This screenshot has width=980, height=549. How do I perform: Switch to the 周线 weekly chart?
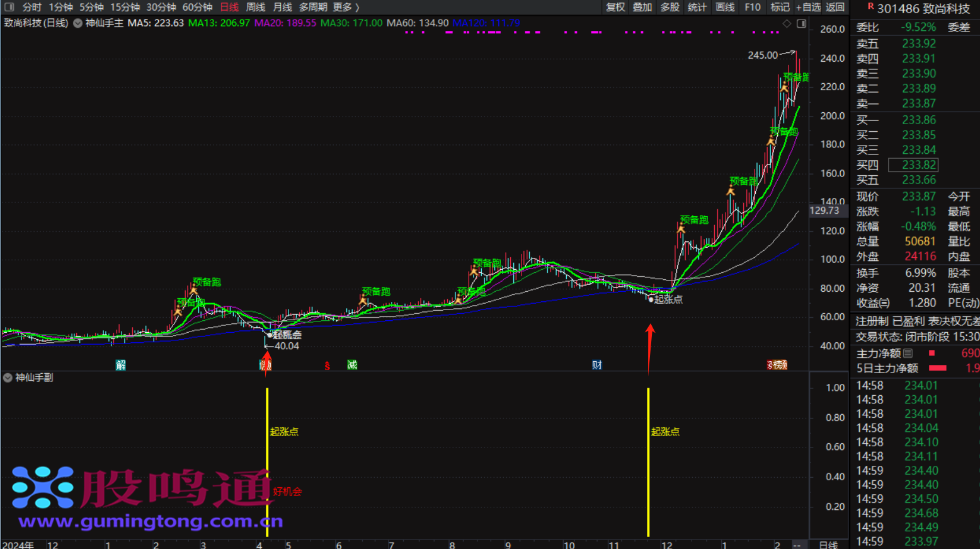point(255,7)
